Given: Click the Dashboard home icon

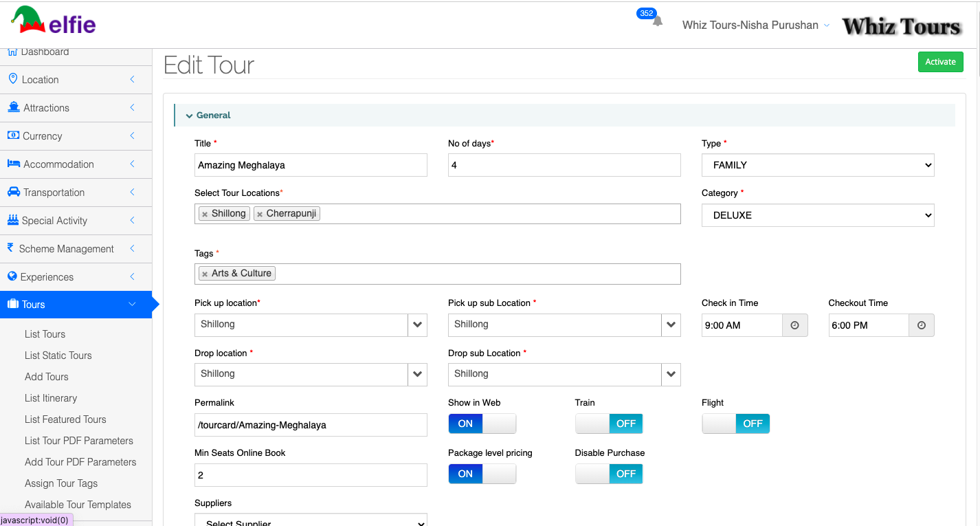Looking at the screenshot, I should point(12,52).
